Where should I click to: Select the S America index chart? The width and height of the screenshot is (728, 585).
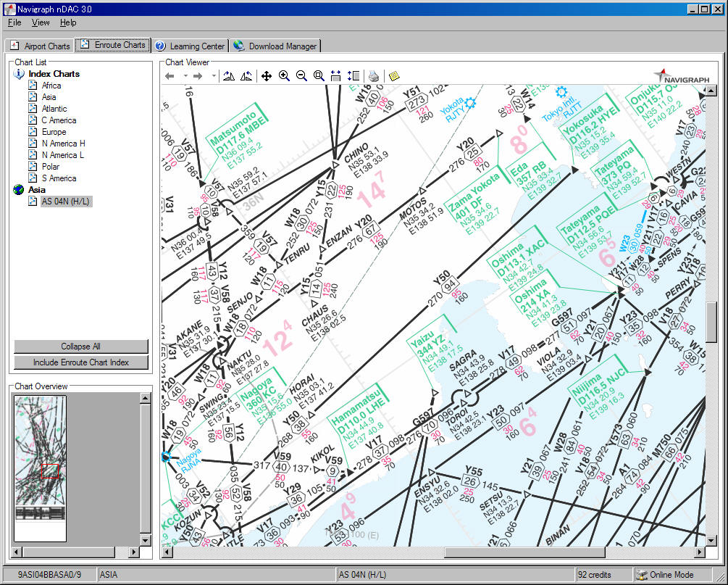[59, 178]
